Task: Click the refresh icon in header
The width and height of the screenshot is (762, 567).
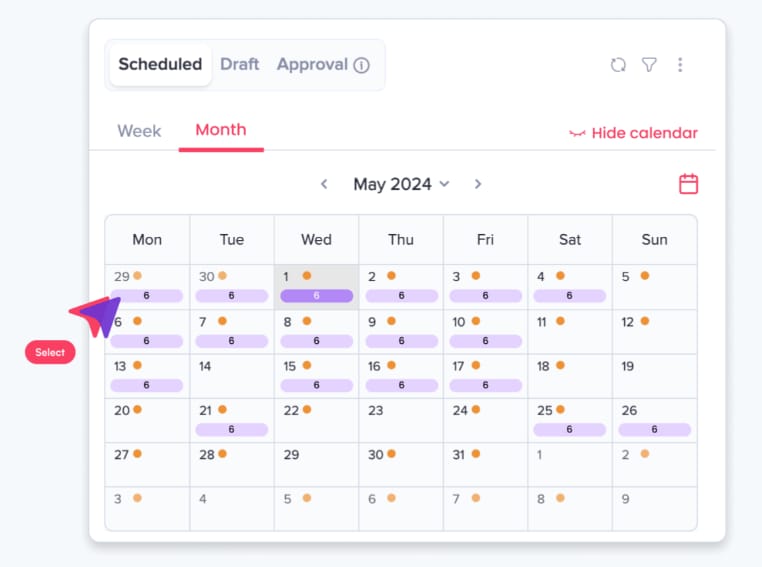Action: 618,65
